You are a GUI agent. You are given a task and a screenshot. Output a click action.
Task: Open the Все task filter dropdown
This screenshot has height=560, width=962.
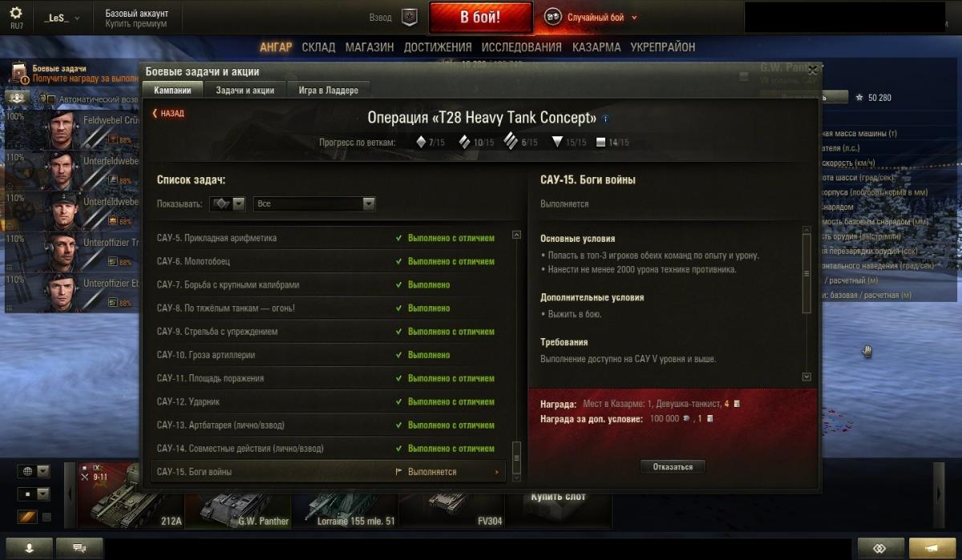(314, 204)
